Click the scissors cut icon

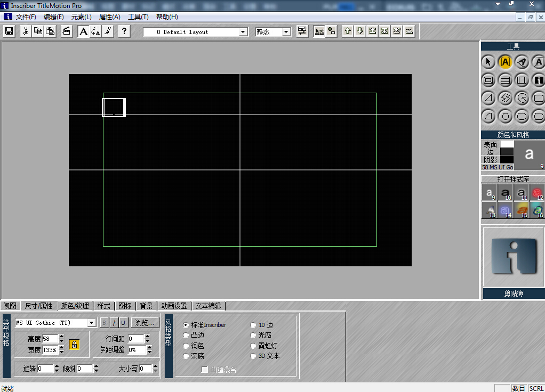pos(25,31)
